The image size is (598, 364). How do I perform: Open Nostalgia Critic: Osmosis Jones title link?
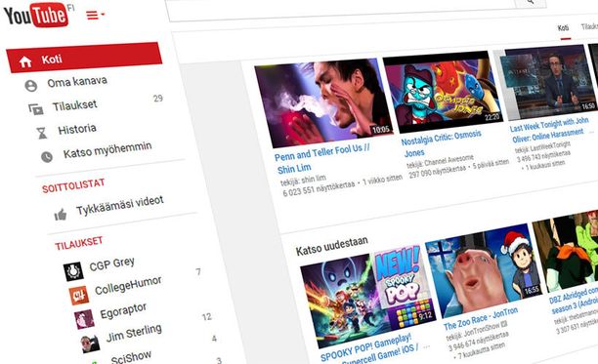(x=442, y=142)
